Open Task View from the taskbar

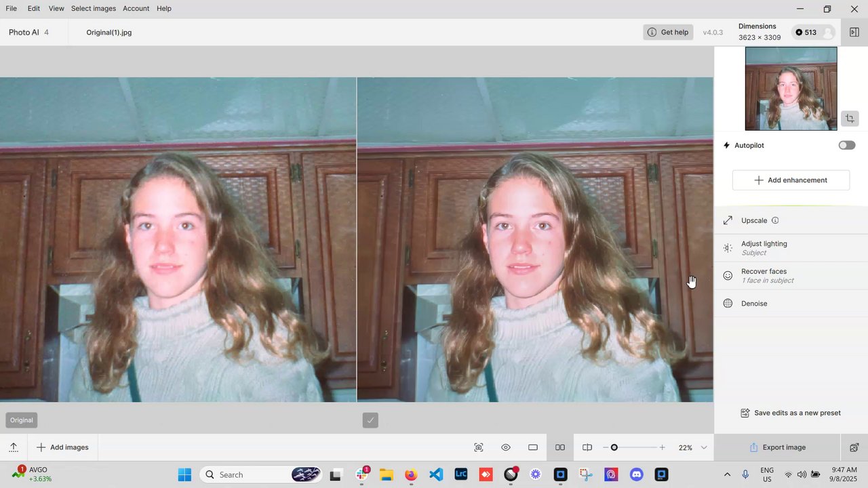click(336, 474)
